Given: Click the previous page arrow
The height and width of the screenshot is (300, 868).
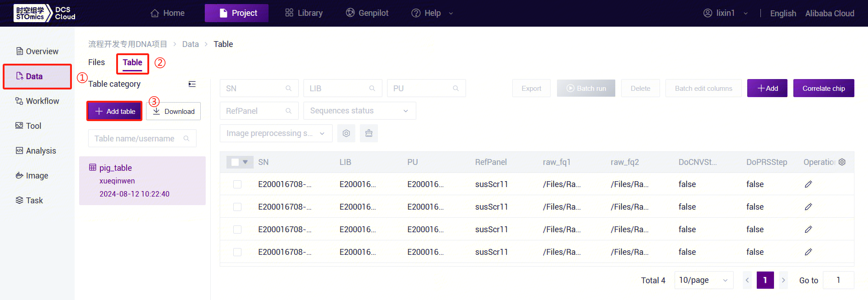Looking at the screenshot, I should pyautogui.click(x=747, y=280).
